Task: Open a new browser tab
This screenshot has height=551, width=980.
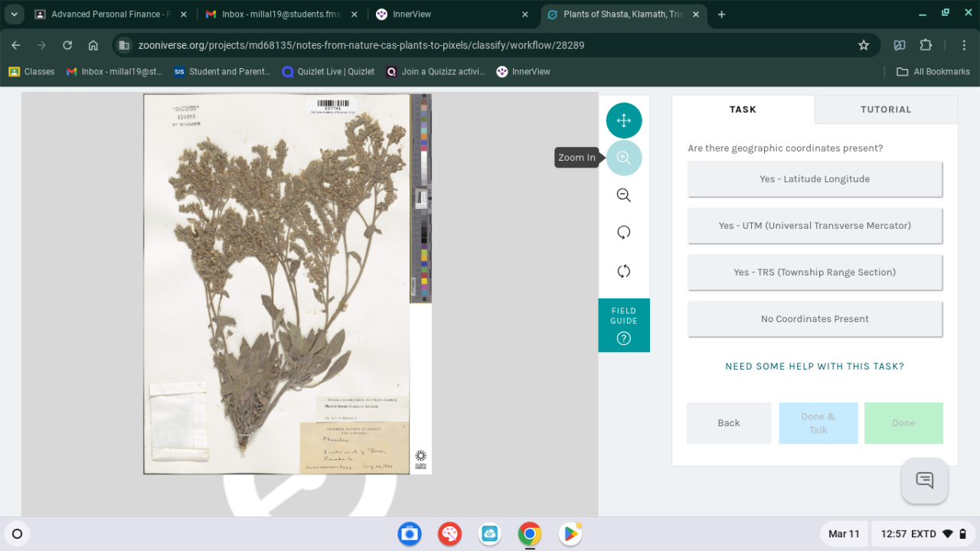Action: [721, 15]
